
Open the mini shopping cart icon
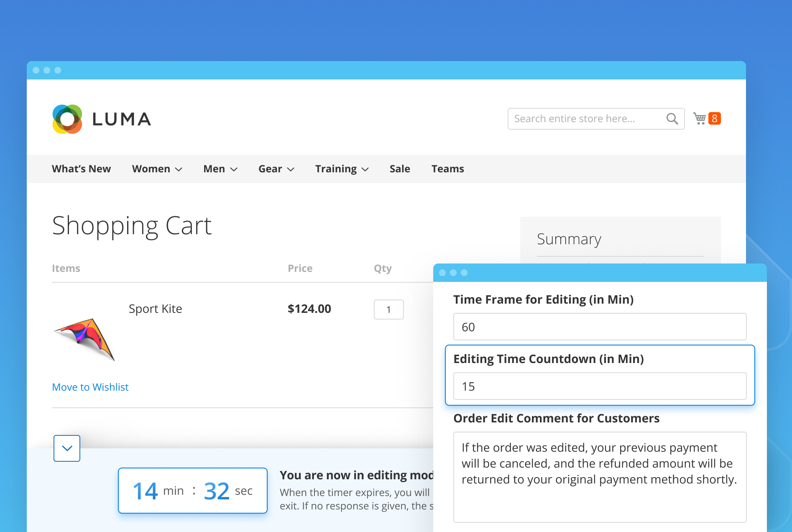[x=699, y=118]
